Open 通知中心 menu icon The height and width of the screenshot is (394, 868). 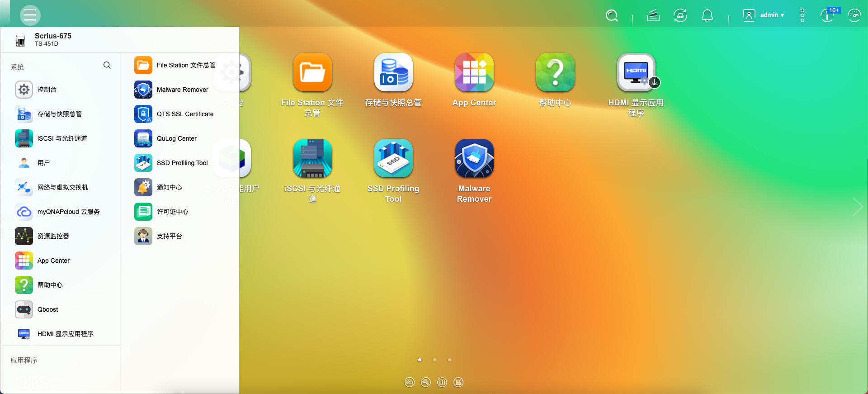click(143, 187)
